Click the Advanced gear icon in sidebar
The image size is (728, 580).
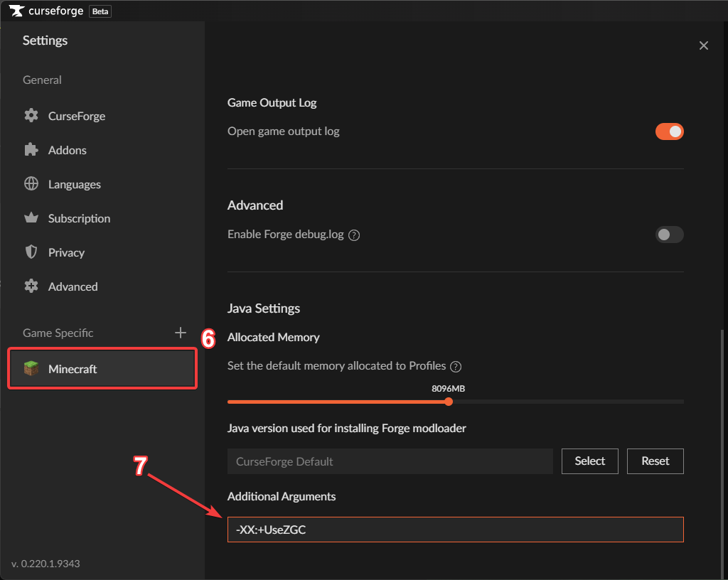click(x=31, y=286)
